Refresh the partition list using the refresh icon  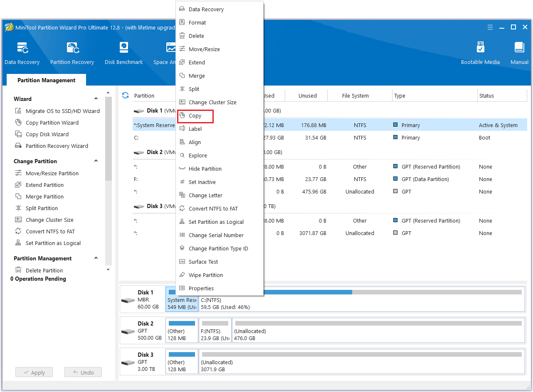tap(125, 96)
